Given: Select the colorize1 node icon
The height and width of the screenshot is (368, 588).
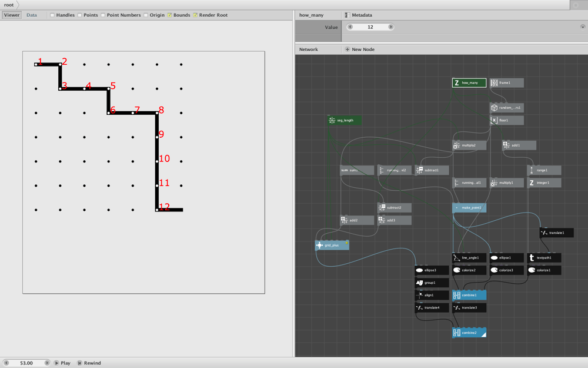Looking at the screenshot, I should tap(532, 270).
